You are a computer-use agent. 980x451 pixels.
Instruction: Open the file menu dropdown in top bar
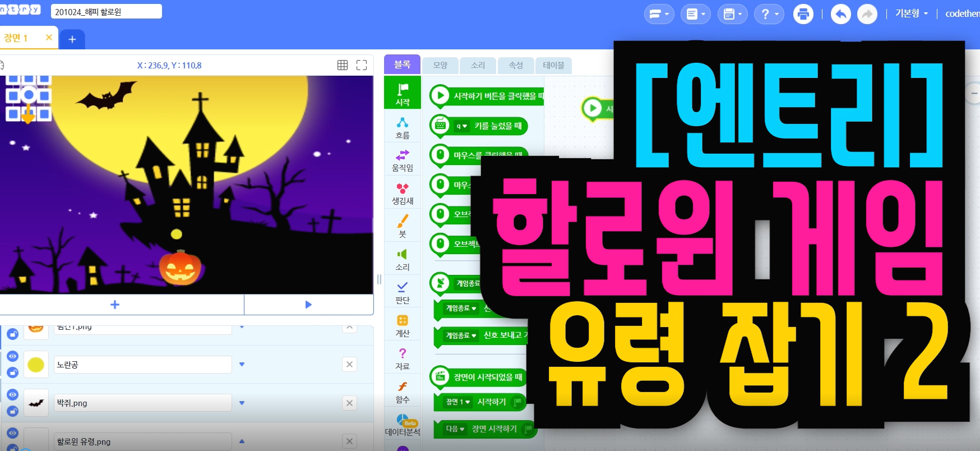[x=696, y=14]
